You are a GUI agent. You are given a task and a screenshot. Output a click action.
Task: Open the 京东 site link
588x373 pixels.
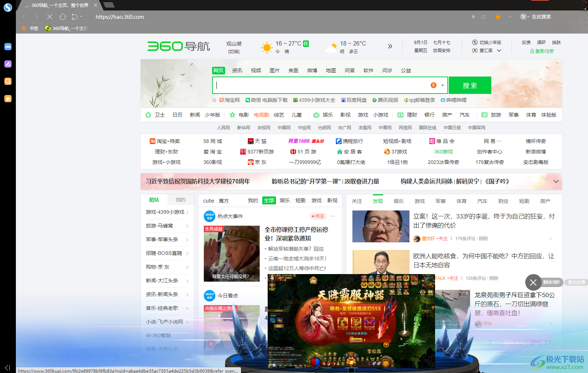click(257, 162)
